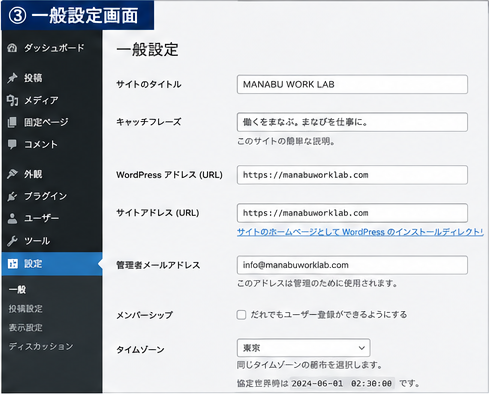Click the Dashboard gauge icon
This screenshot has height=394, width=489.
(12, 48)
